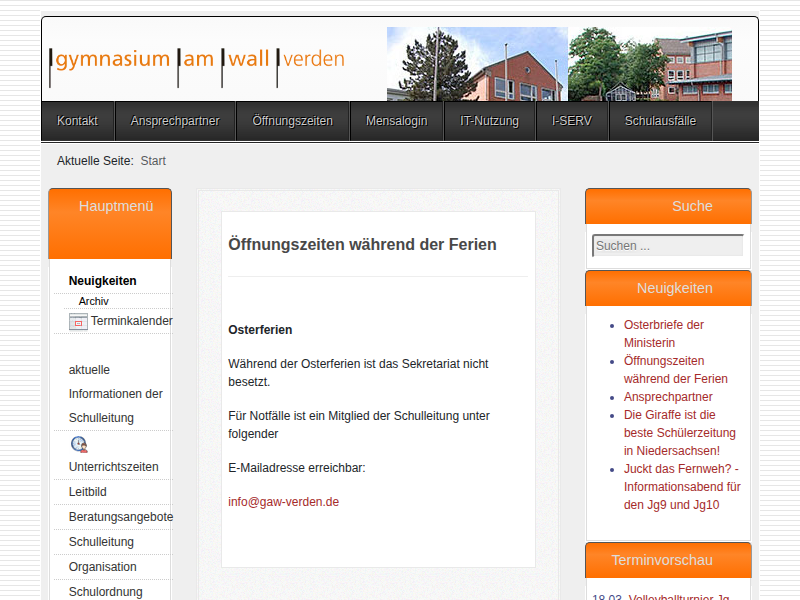Open the Giraffe Schülerzeitung news link
Screen dimensions: 800x600
(x=679, y=432)
